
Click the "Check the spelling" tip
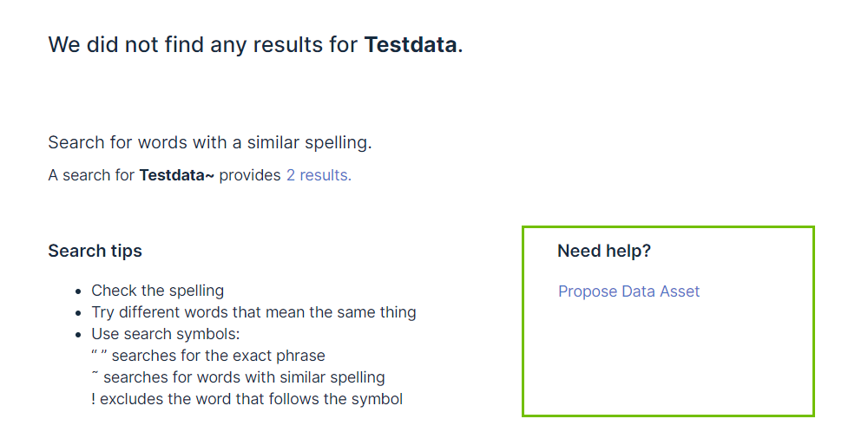[157, 291]
